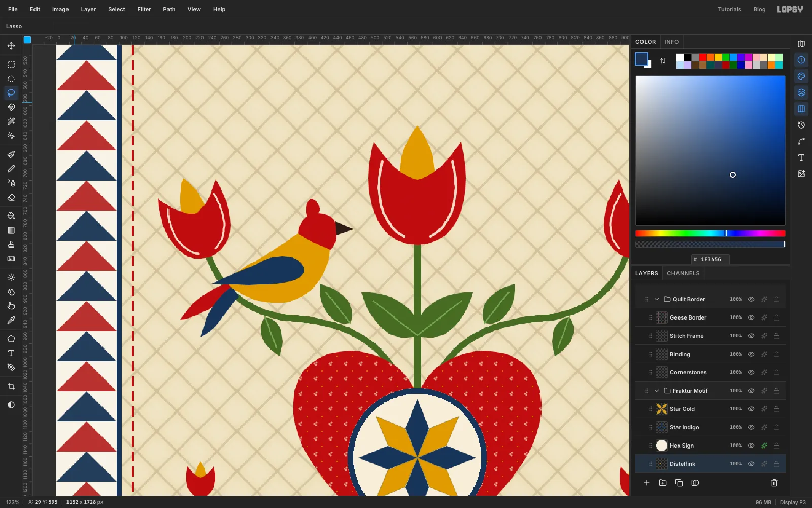Open the Filter menu
The width and height of the screenshot is (812, 508).
click(144, 9)
